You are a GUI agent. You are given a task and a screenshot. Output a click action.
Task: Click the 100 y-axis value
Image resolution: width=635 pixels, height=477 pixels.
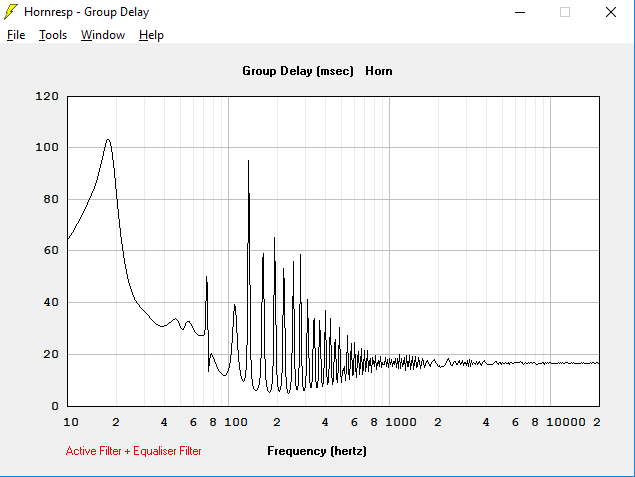pos(47,147)
